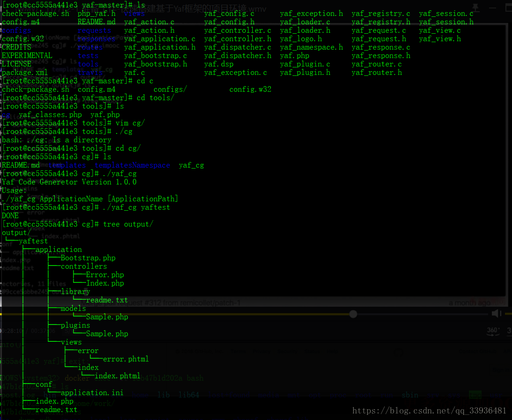Screen dimensions: 512x420
Task: Select yaf_dispatcher.c in the file listing
Action: [x=238, y=47]
